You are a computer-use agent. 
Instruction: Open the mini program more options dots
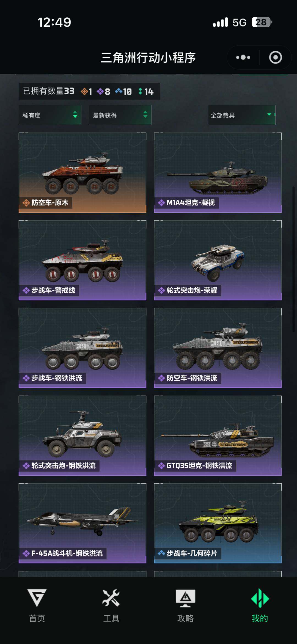click(x=243, y=57)
